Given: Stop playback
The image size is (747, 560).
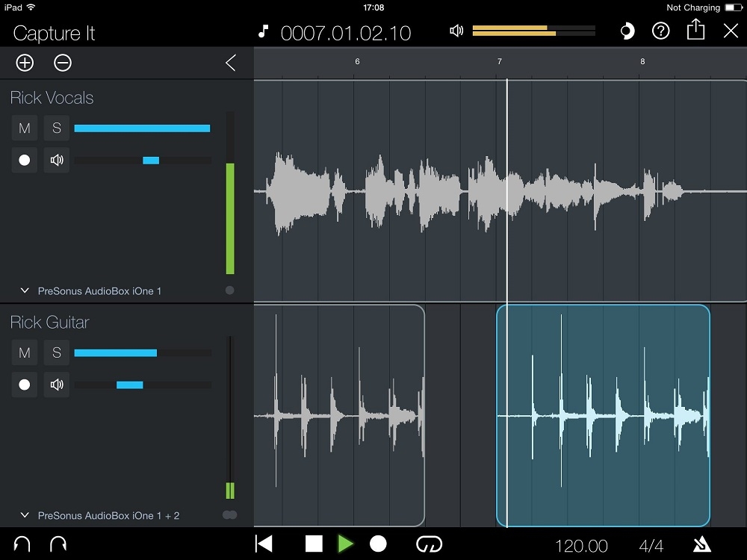Looking at the screenshot, I should pyautogui.click(x=314, y=544).
